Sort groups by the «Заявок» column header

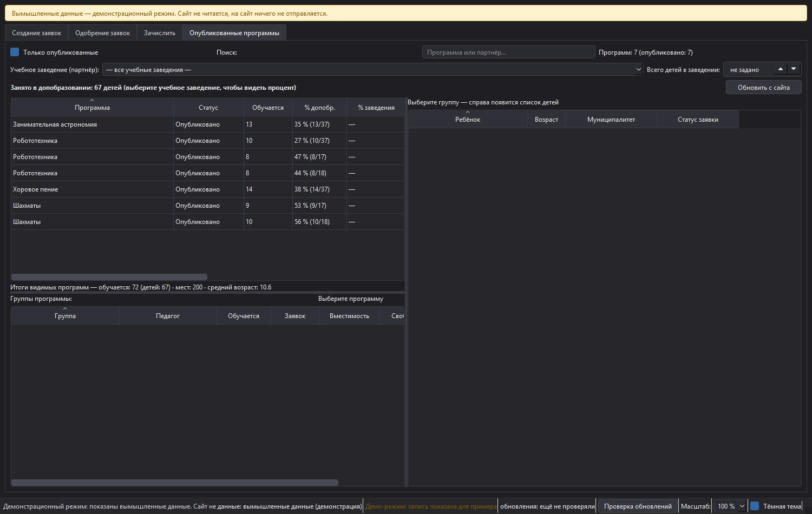(295, 316)
